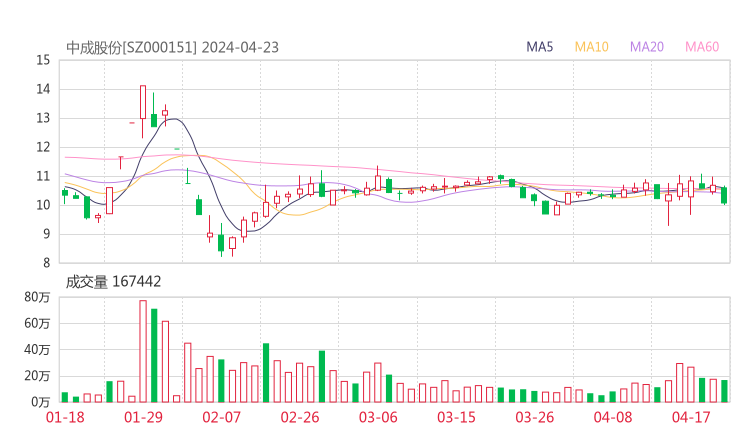Click the tallest red candlestick peaking above 14
The height and width of the screenshot is (440, 740).
(143, 111)
